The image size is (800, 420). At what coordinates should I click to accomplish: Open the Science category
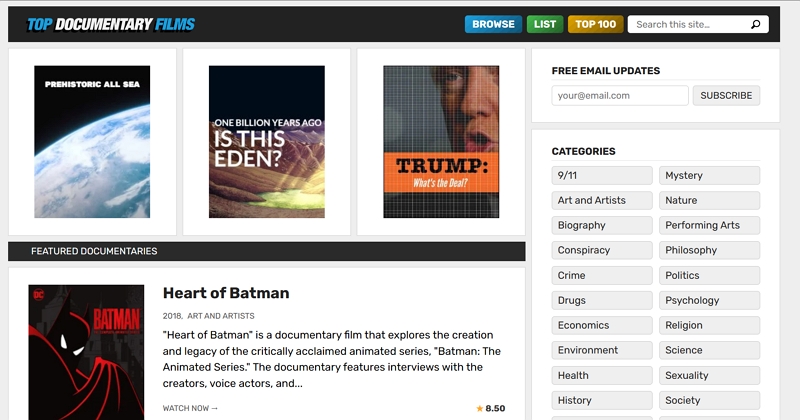coord(710,350)
